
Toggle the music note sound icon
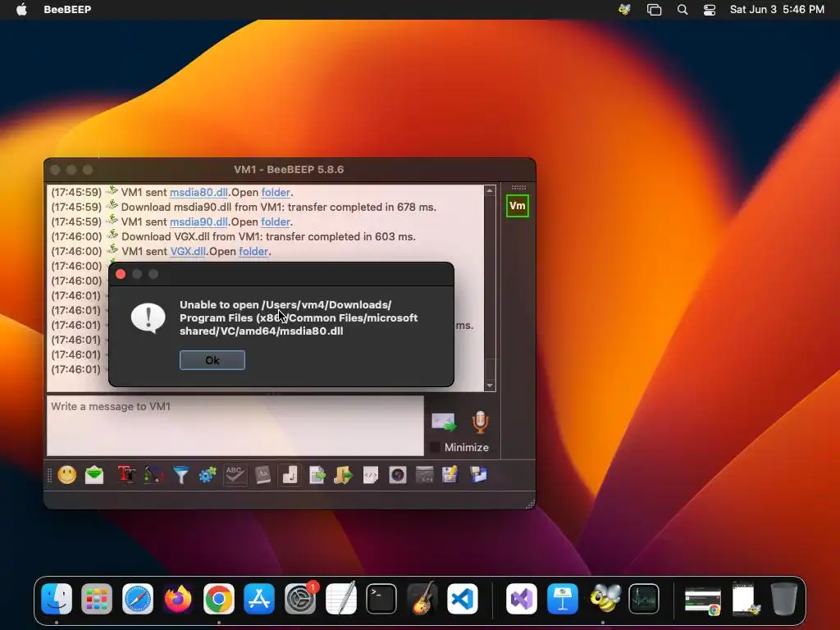coord(290,475)
